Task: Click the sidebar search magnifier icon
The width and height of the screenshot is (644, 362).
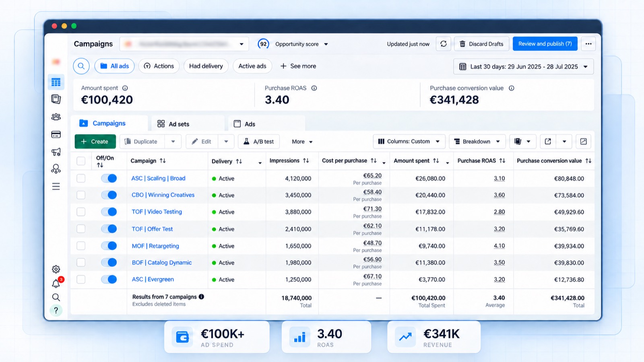Action: 56,297
